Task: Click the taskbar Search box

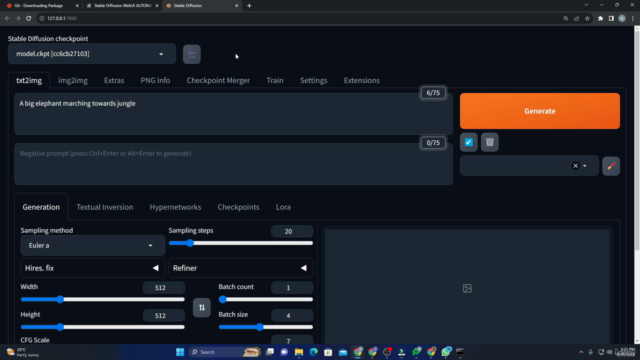Action: tap(224, 352)
